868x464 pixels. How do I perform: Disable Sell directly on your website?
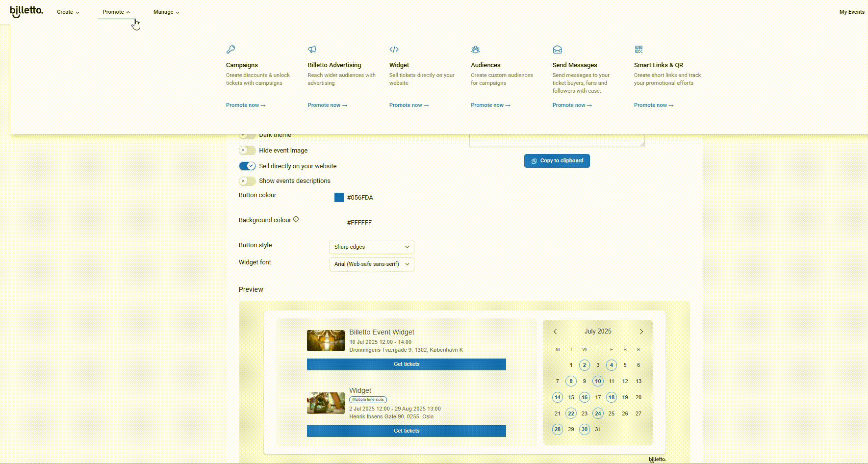[x=247, y=166]
